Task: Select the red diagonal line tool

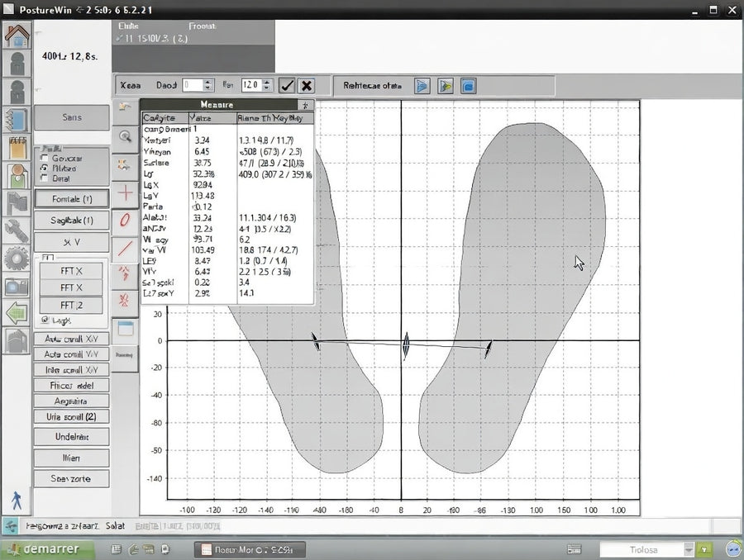Action: point(126,248)
